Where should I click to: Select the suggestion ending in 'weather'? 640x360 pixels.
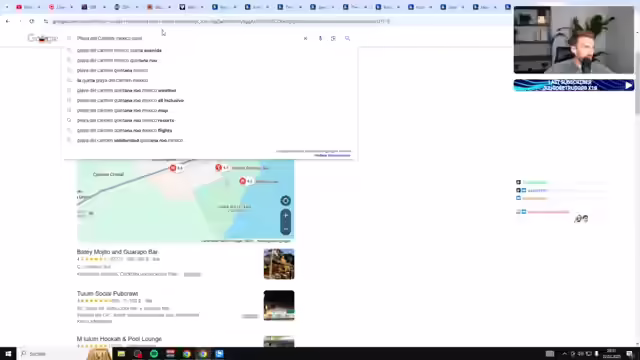pyautogui.click(x=127, y=91)
